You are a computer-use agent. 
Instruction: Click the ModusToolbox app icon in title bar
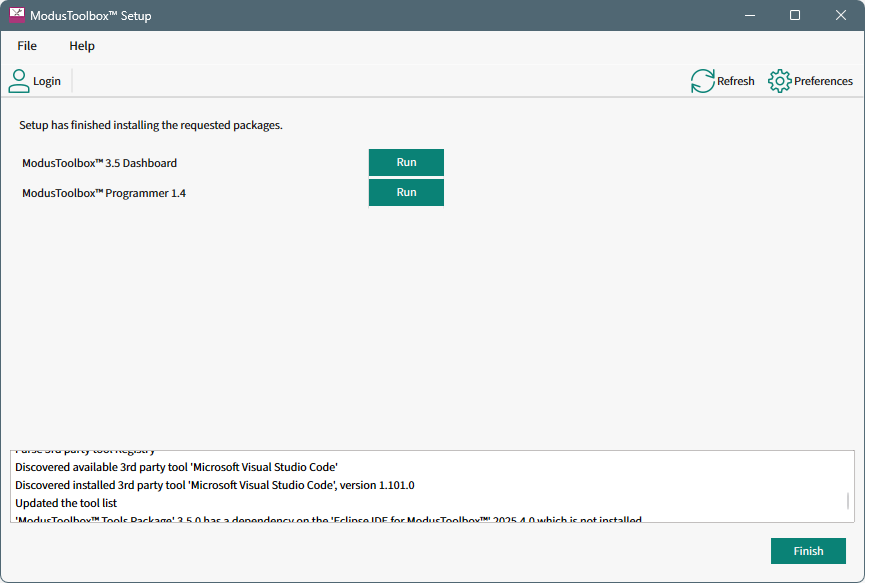coord(16,16)
